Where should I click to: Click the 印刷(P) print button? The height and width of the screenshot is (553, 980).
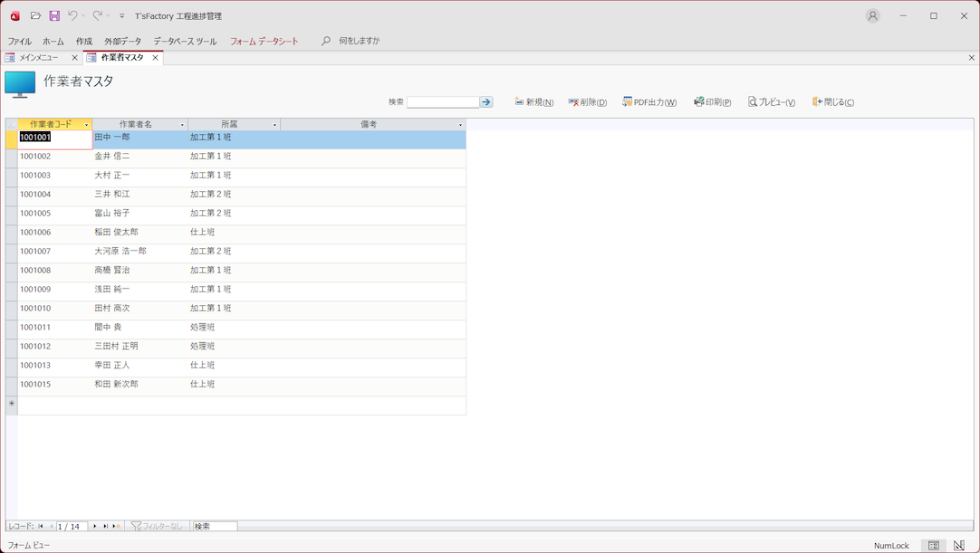click(713, 102)
